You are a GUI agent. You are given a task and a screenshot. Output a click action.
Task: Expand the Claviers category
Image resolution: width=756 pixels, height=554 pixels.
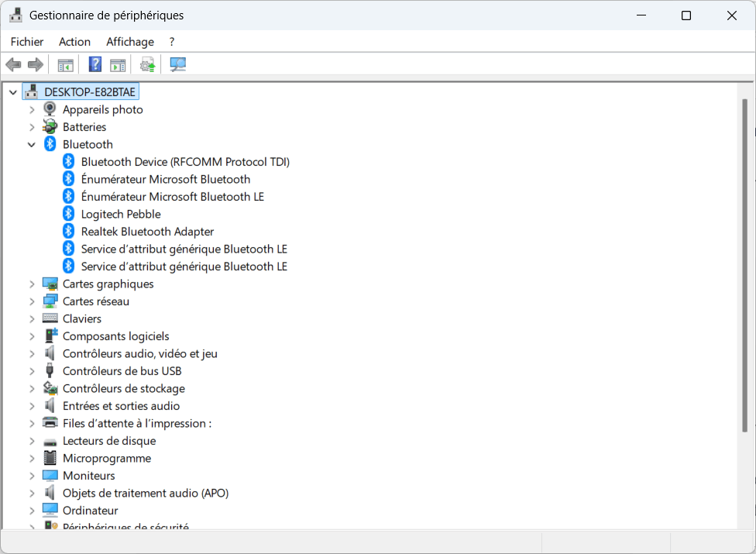(32, 318)
